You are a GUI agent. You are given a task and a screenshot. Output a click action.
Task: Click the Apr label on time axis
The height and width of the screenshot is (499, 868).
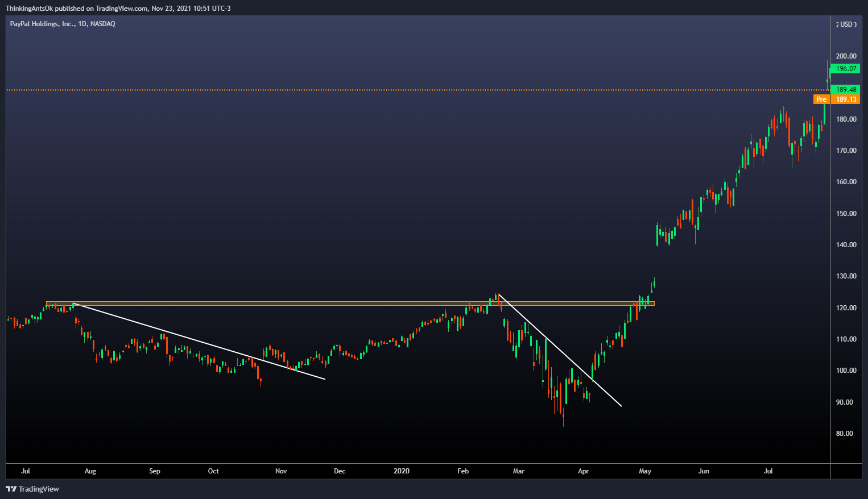583,471
